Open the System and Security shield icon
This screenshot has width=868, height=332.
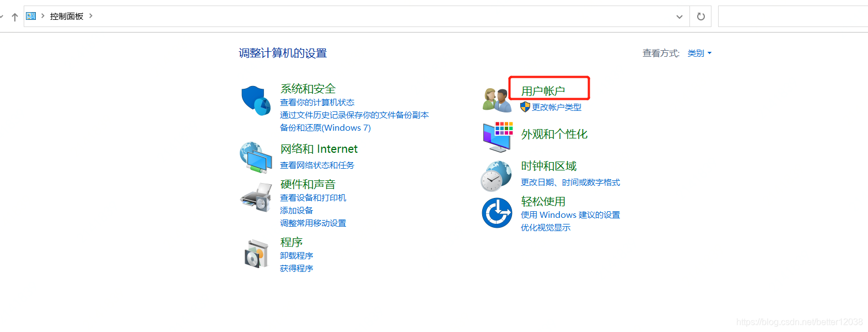click(256, 100)
